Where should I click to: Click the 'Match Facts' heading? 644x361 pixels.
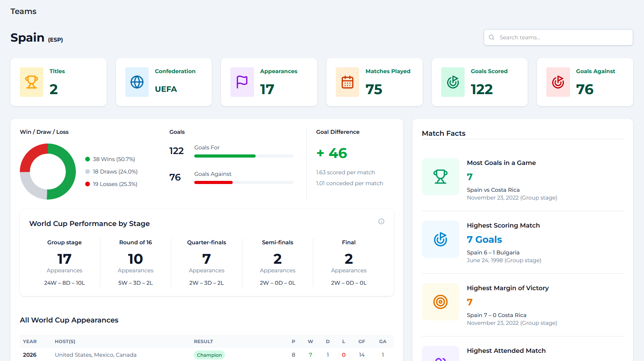[x=444, y=133]
